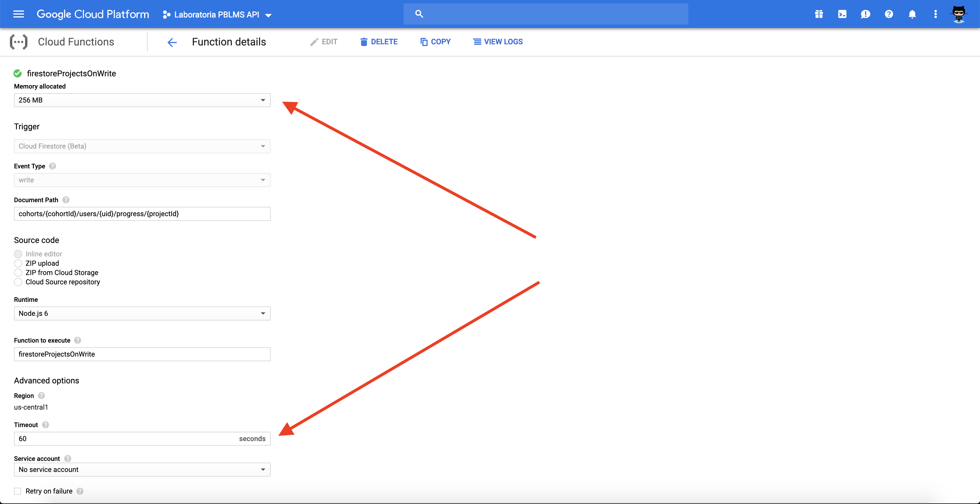
Task: Click the DELETE button
Action: [379, 42]
